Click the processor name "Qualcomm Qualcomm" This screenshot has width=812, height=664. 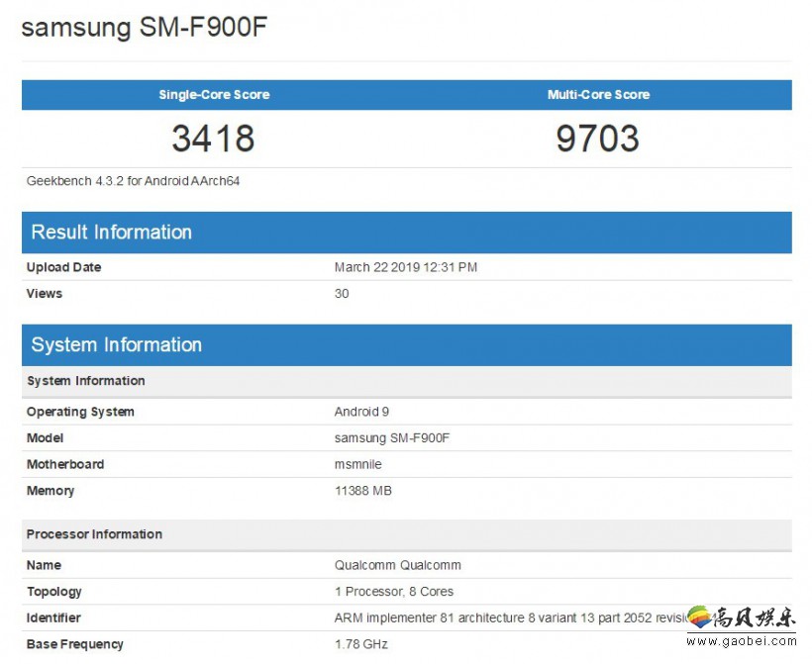pyautogui.click(x=398, y=565)
